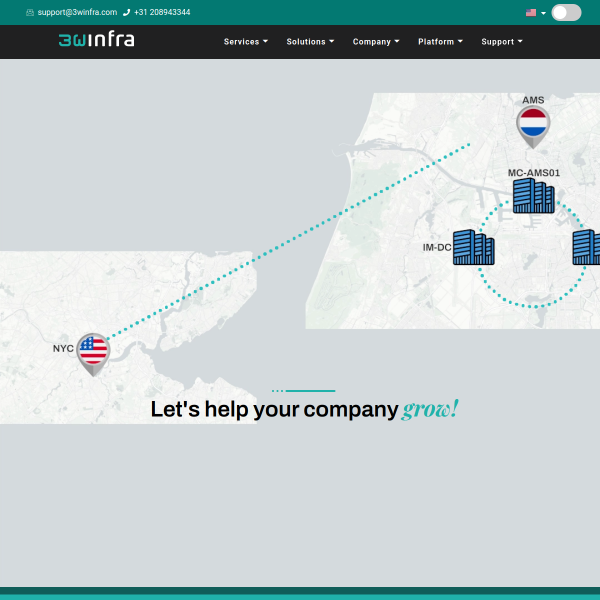Click the IM-DC datacenter building icon
This screenshot has width=600, height=600.
coord(474,247)
